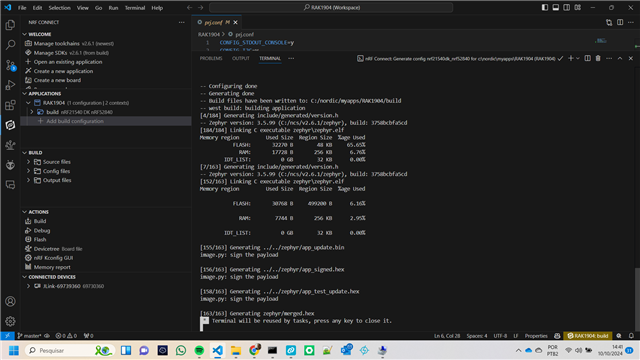Open the Terminal menu
The image size is (640, 360).
pyautogui.click(x=135, y=8)
